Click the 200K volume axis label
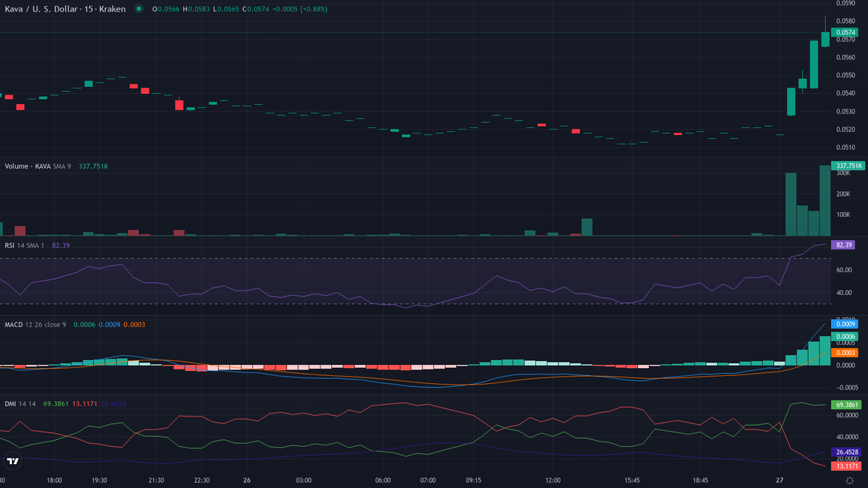Image resolution: width=868 pixels, height=488 pixels. click(842, 194)
